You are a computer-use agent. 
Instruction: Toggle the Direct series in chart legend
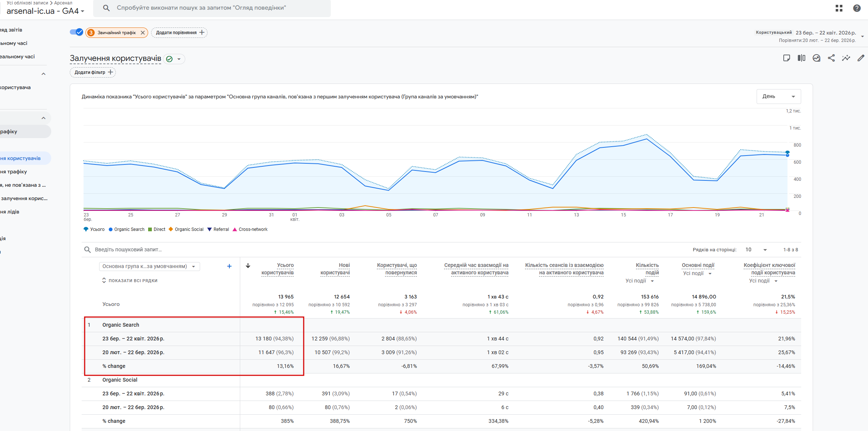[x=156, y=229]
